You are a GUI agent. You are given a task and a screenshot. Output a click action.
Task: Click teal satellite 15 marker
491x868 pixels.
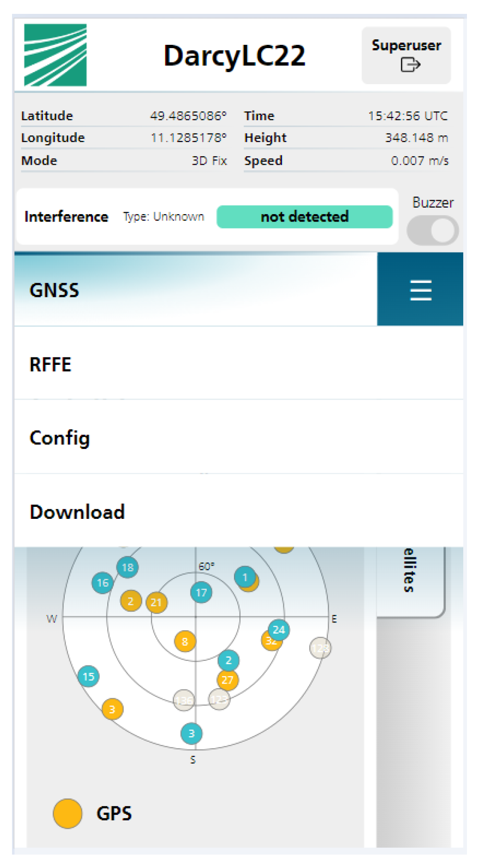point(88,677)
